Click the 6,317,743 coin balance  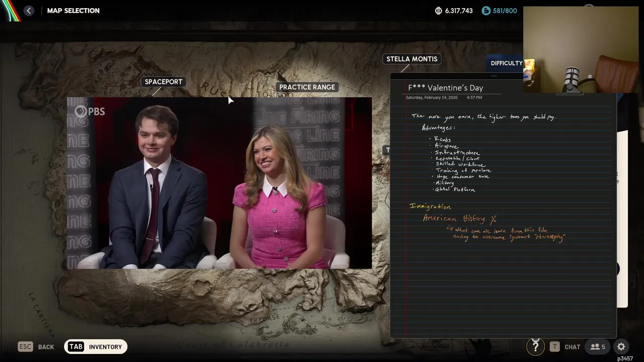[x=459, y=11]
